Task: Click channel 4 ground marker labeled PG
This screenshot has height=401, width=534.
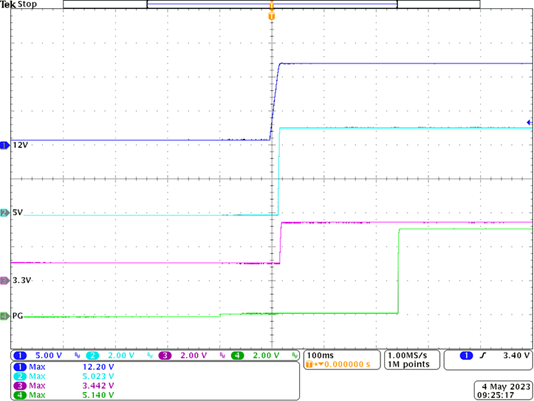Action: coord(5,317)
